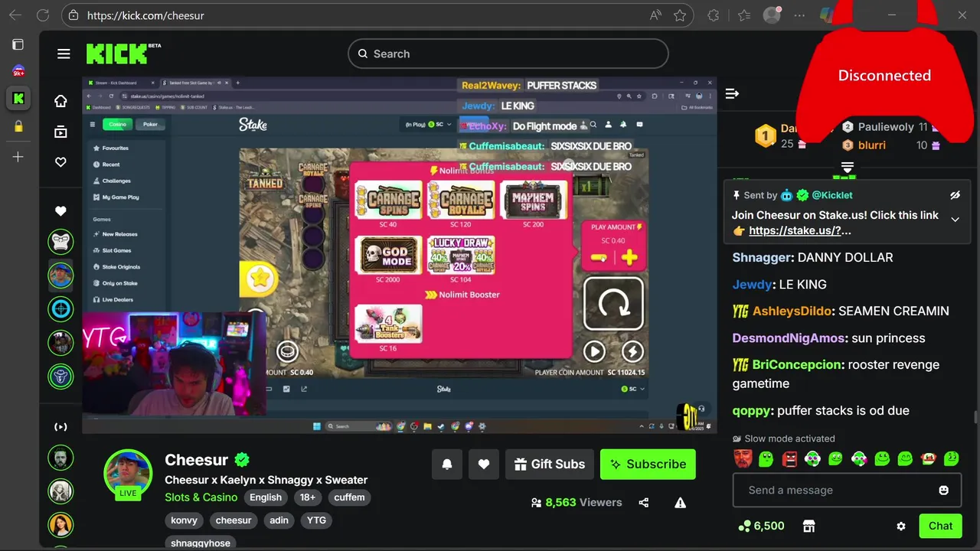Screen dimensions: 980x551
Task: Select the YTG tag
Action: (x=316, y=520)
